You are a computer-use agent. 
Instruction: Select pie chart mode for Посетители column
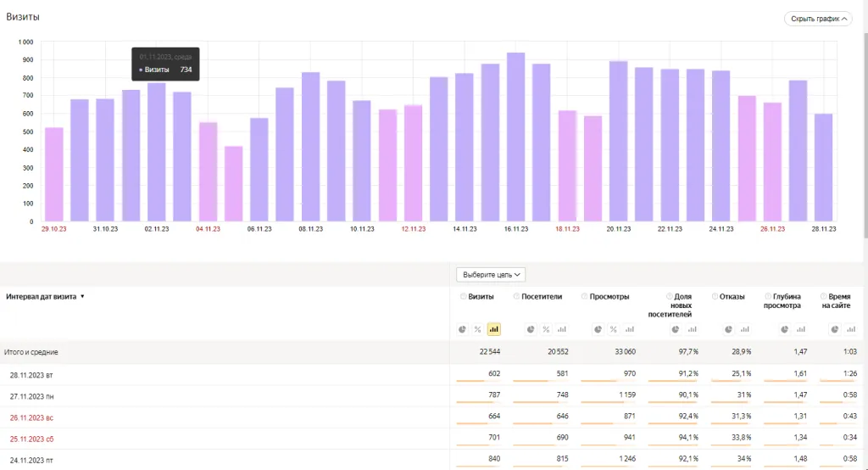click(x=531, y=329)
